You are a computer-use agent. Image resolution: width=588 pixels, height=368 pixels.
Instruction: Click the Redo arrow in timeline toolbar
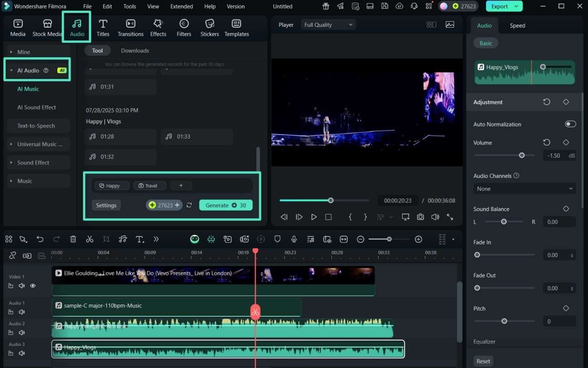57,239
